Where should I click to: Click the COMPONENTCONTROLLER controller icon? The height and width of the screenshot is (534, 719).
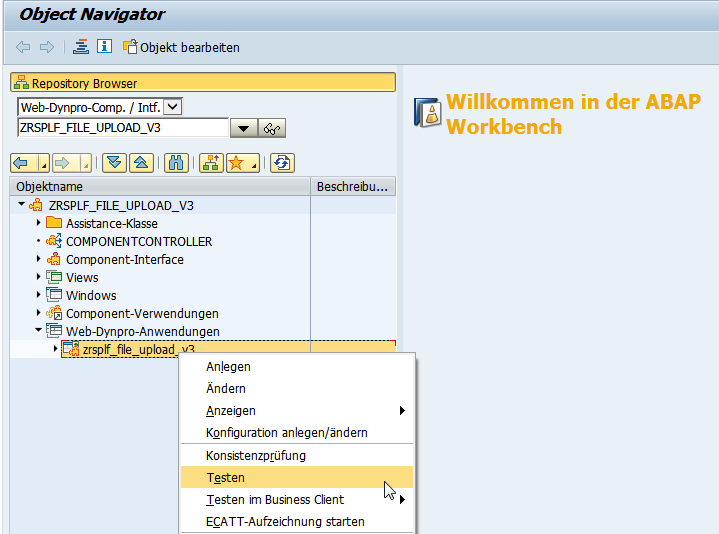pos(54,241)
